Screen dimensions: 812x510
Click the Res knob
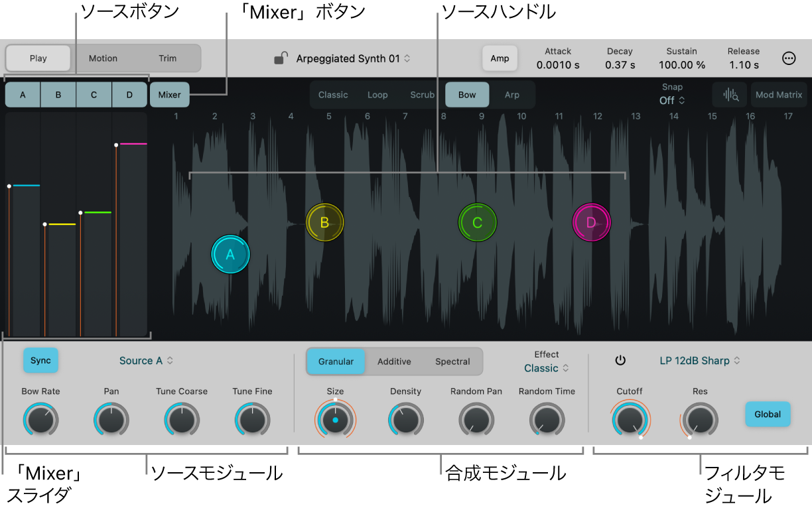pyautogui.click(x=700, y=420)
